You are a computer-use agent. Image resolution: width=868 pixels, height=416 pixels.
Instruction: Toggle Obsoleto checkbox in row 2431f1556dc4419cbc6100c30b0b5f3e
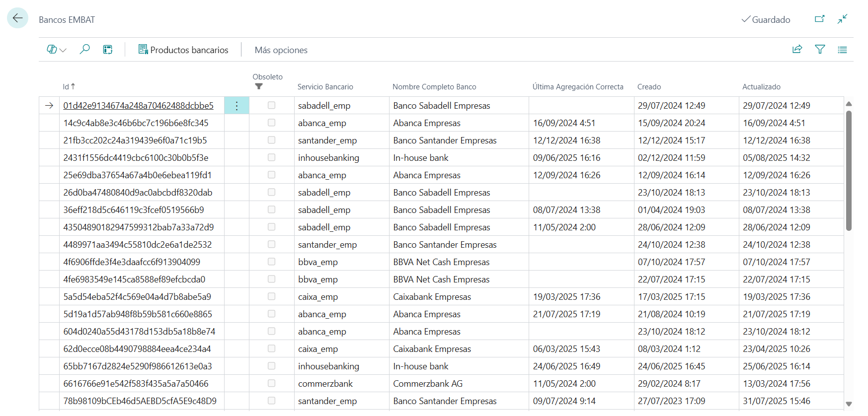[x=271, y=157]
